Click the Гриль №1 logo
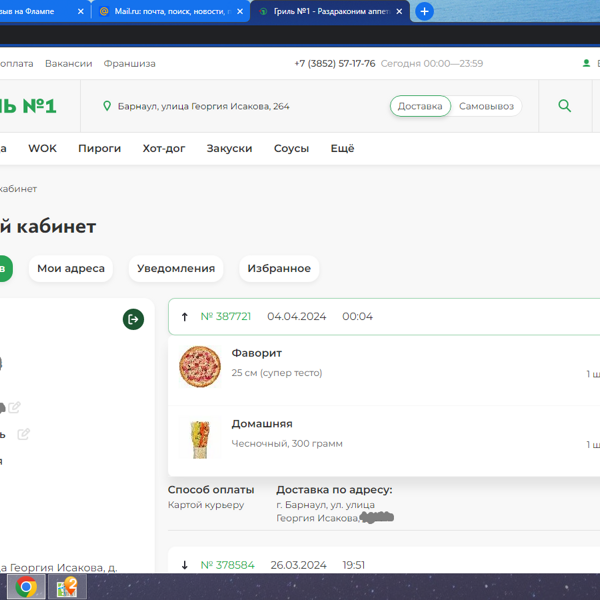 [x=28, y=106]
